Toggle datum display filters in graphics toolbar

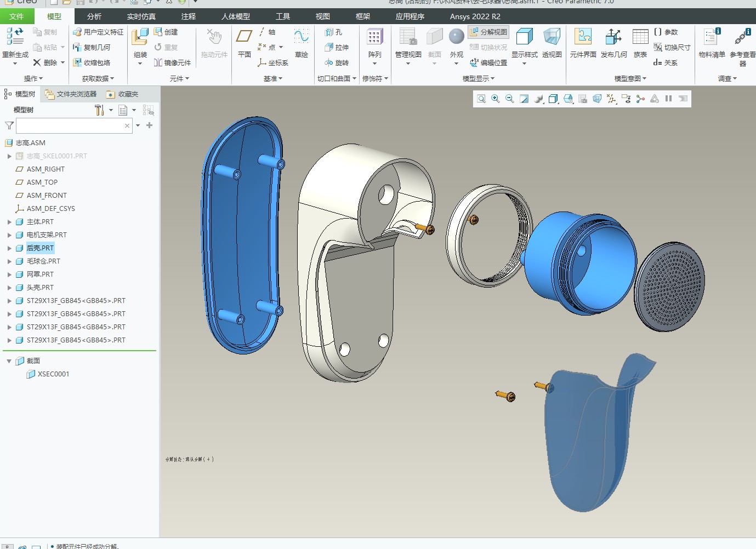[611, 99]
